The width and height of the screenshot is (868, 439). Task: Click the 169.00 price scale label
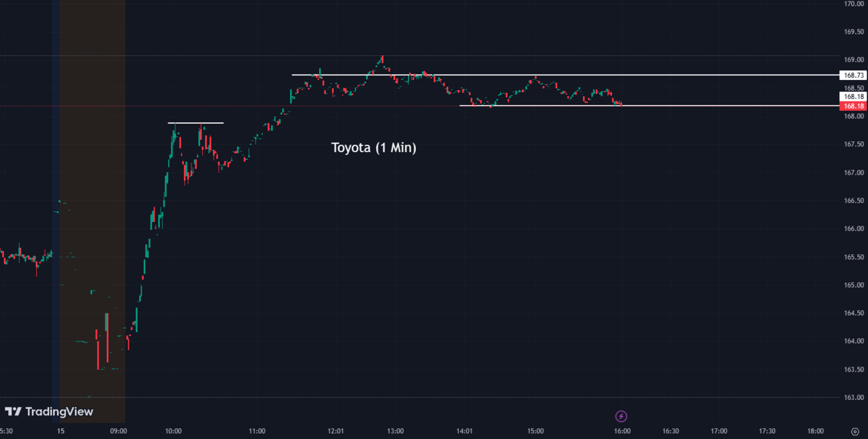pyautogui.click(x=854, y=60)
